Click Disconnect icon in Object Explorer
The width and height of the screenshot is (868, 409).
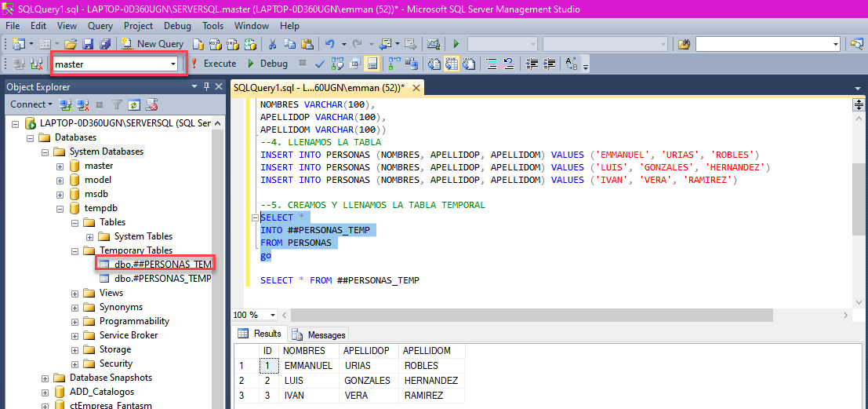(82, 104)
